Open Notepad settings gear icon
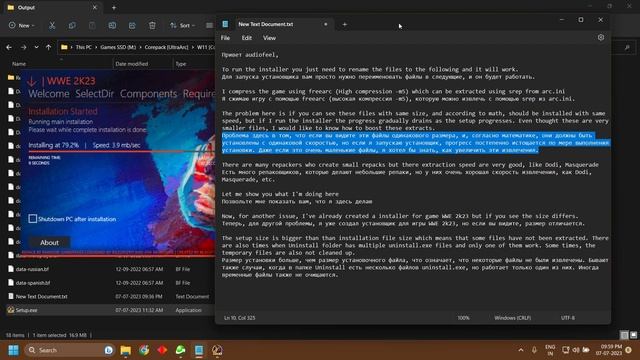640x360 pixels. pos(601,38)
